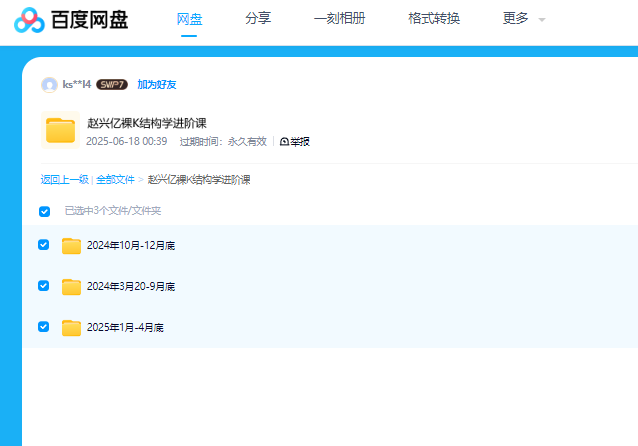Click the large shared folder icon

(61, 131)
